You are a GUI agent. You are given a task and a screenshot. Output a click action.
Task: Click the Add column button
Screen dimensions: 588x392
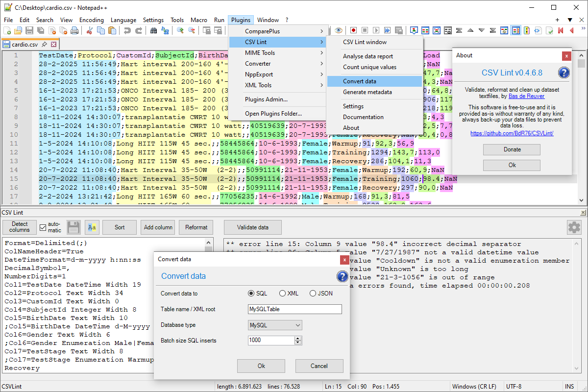point(157,227)
